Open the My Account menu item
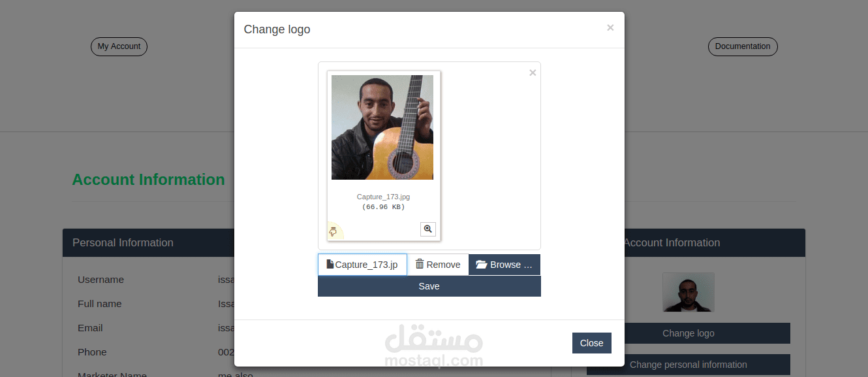 coord(119,46)
